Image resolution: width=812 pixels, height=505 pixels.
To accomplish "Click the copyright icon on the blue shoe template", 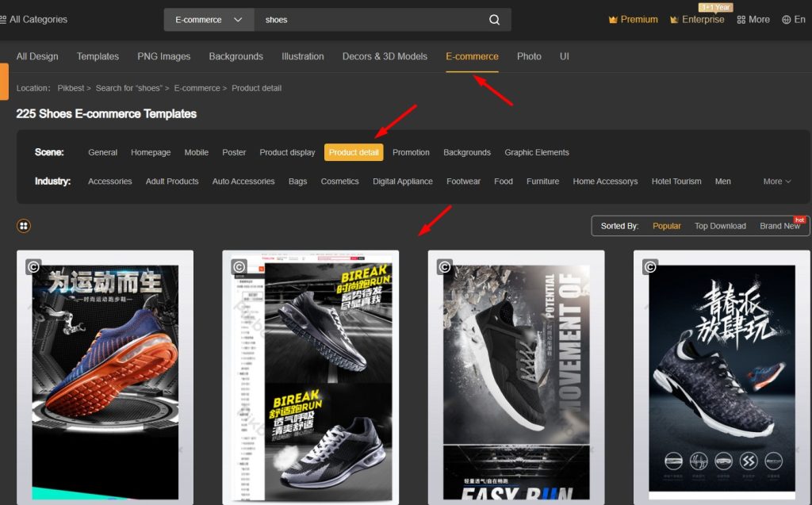I will coord(33,266).
